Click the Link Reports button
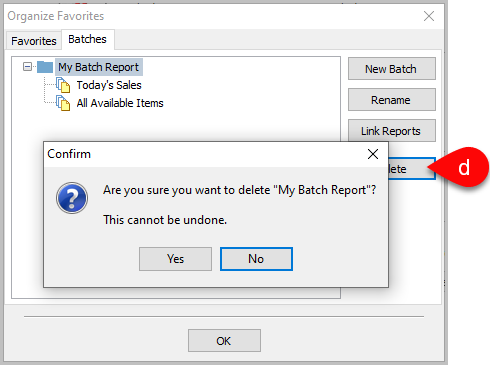The image size is (490, 365). [392, 131]
